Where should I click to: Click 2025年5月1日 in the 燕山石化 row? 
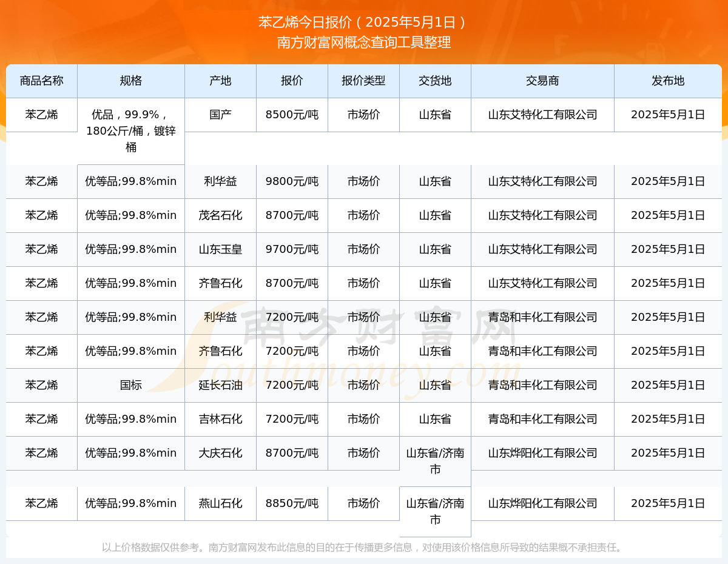(x=668, y=503)
